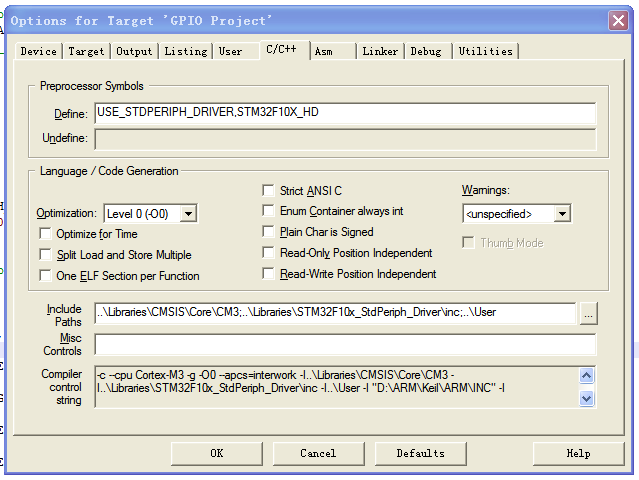Click the Define preprocessor symbols field
Image resolution: width=639 pixels, height=480 pixels.
(x=345, y=114)
